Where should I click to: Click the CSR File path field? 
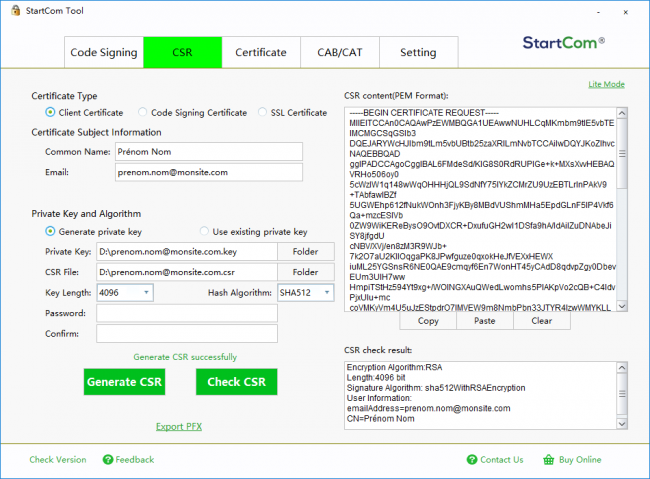187,272
